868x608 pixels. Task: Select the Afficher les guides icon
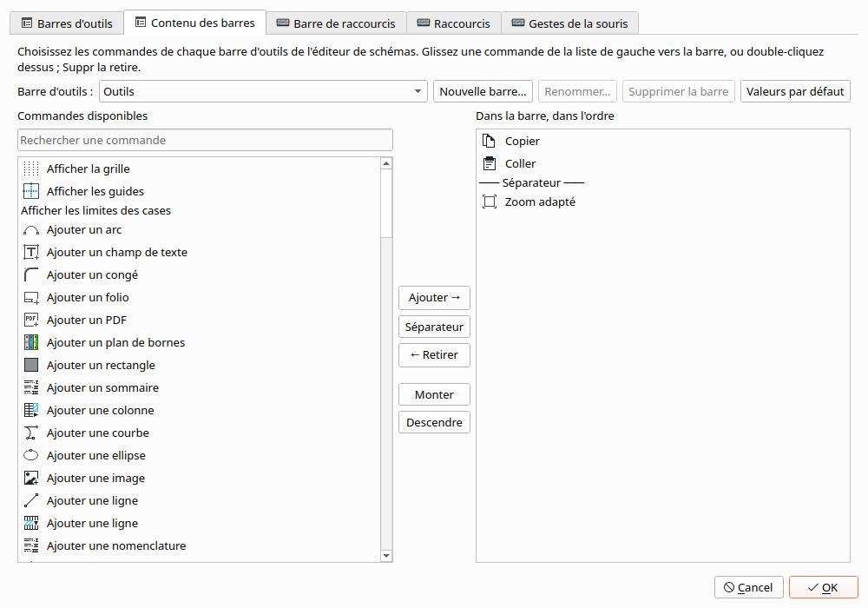(31, 191)
